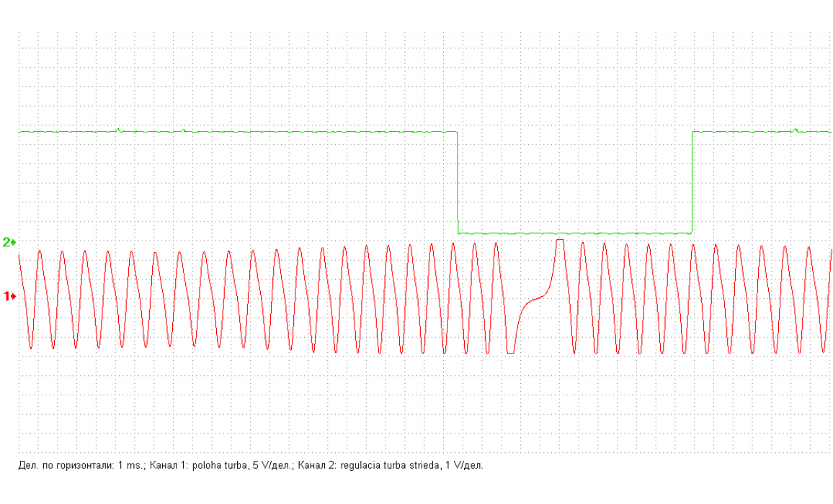Click the red channel 1 zero-level marker

tap(10, 296)
